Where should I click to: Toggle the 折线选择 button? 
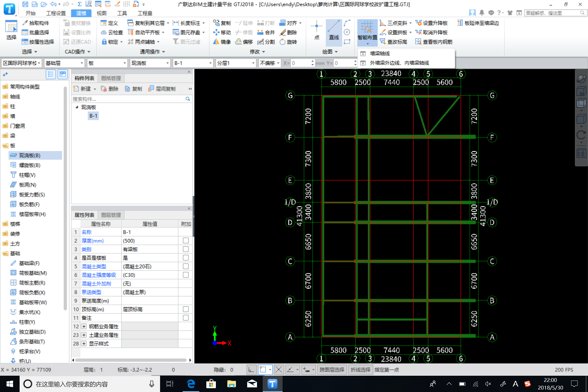click(x=360, y=370)
